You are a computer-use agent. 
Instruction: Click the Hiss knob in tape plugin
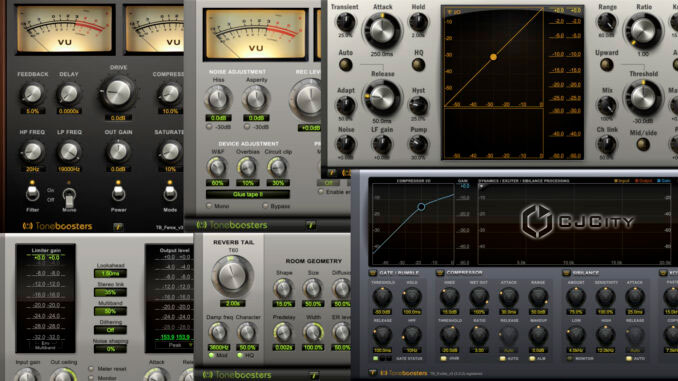click(x=218, y=99)
